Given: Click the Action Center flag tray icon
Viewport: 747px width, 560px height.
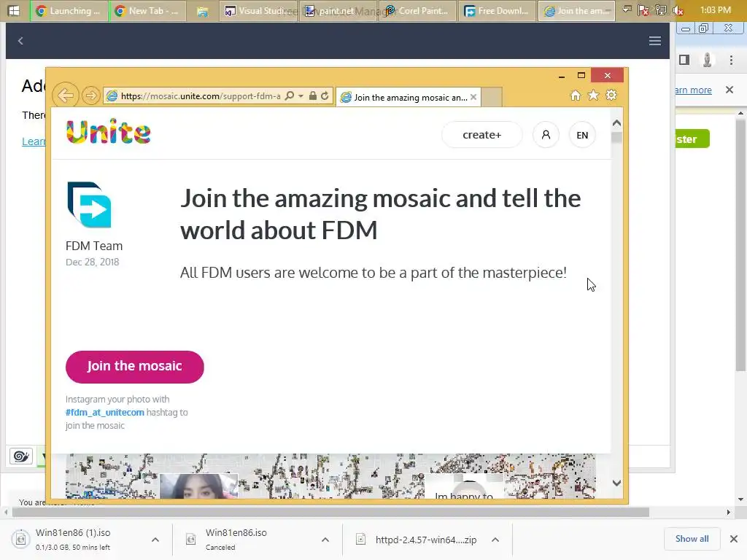Looking at the screenshot, I should [643, 10].
